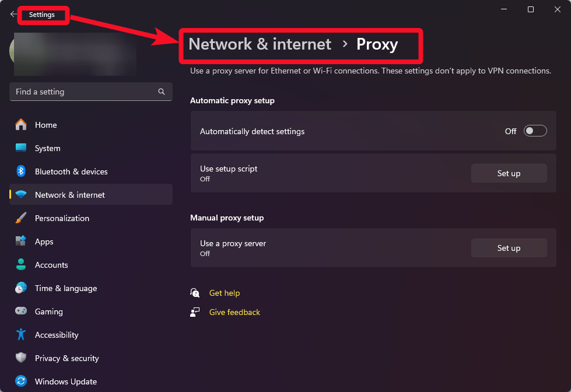This screenshot has width=571, height=392.
Task: Click the Gaming controller icon
Action: (21, 311)
